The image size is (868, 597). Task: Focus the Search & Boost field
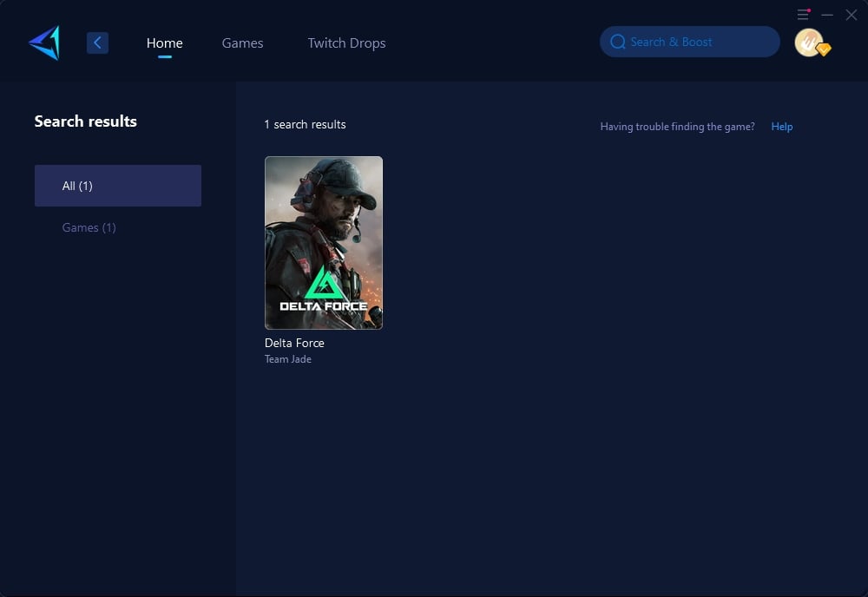pyautogui.click(x=690, y=42)
